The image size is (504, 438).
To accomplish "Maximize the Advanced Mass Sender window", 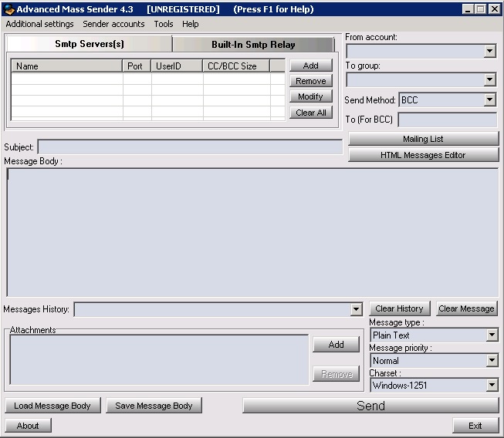I will point(481,9).
